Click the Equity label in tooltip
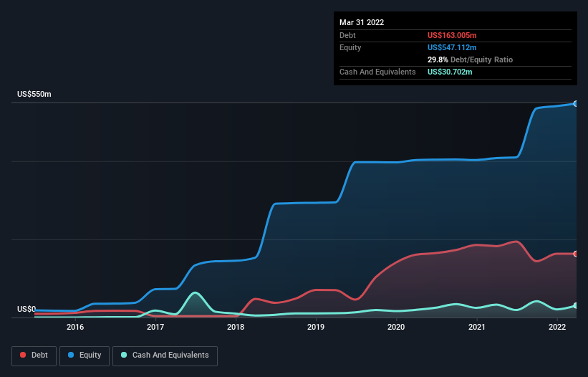 [350, 47]
